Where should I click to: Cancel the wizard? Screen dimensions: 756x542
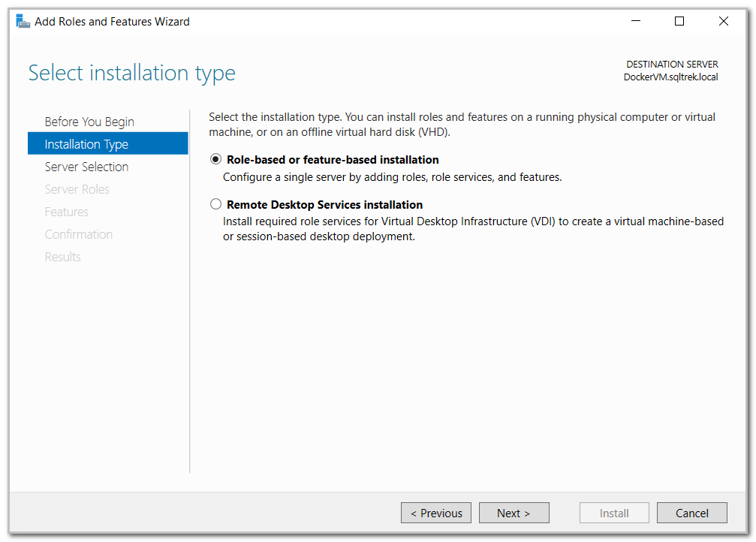[691, 513]
